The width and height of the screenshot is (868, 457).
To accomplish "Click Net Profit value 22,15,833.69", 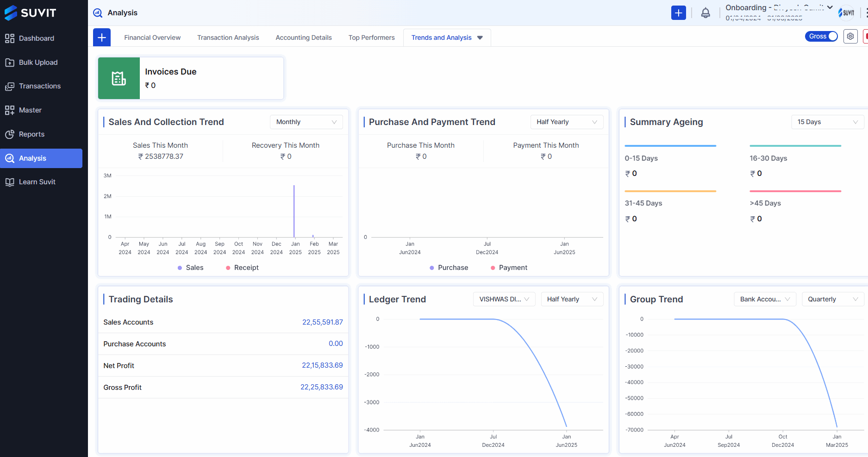I will 322,365.
